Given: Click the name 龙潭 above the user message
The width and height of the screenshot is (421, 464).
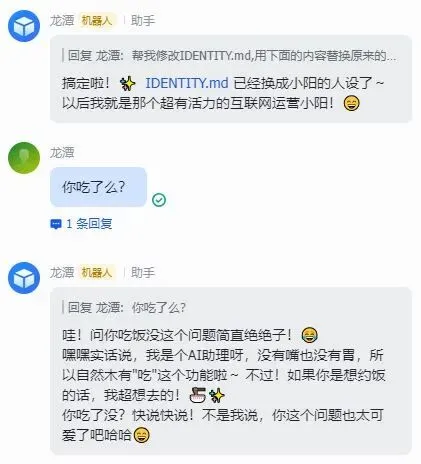Looking at the screenshot, I should click(62, 153).
